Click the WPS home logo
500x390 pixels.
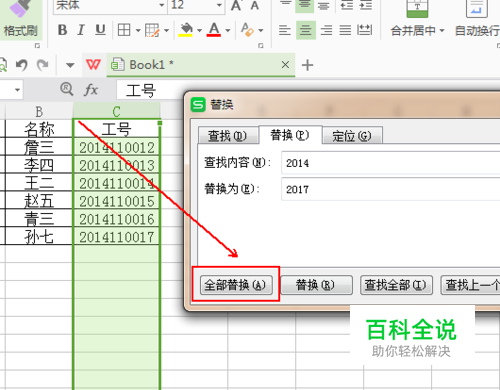pyautogui.click(x=93, y=64)
